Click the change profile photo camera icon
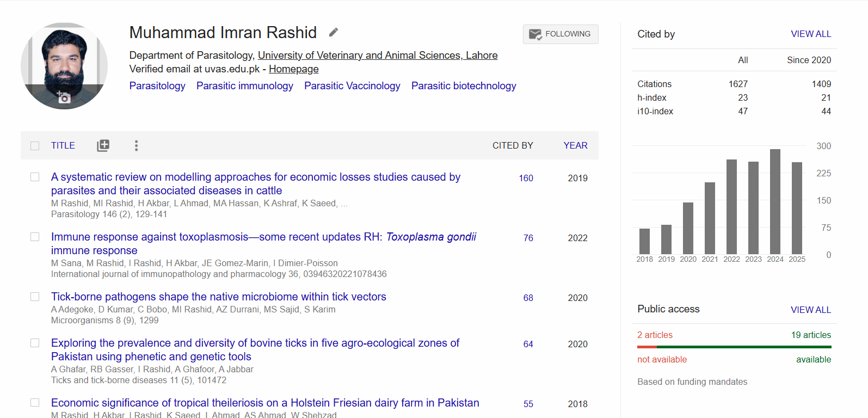 pyautogui.click(x=64, y=97)
